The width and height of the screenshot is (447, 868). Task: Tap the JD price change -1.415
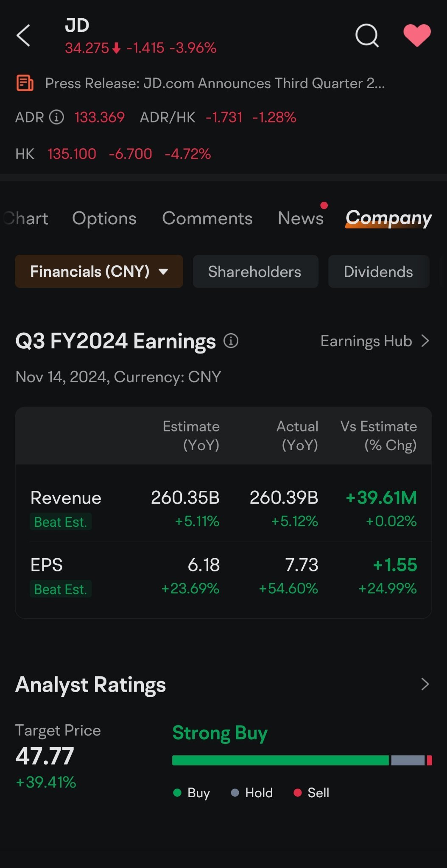click(145, 48)
